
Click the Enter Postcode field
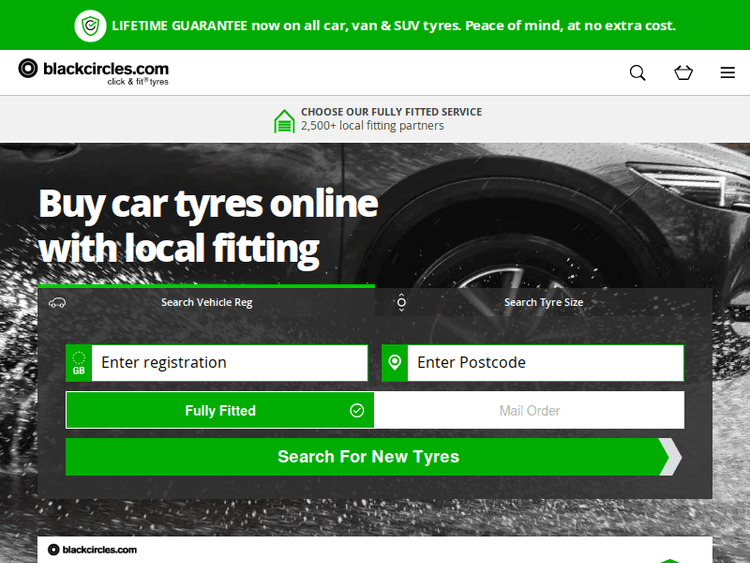(x=545, y=363)
